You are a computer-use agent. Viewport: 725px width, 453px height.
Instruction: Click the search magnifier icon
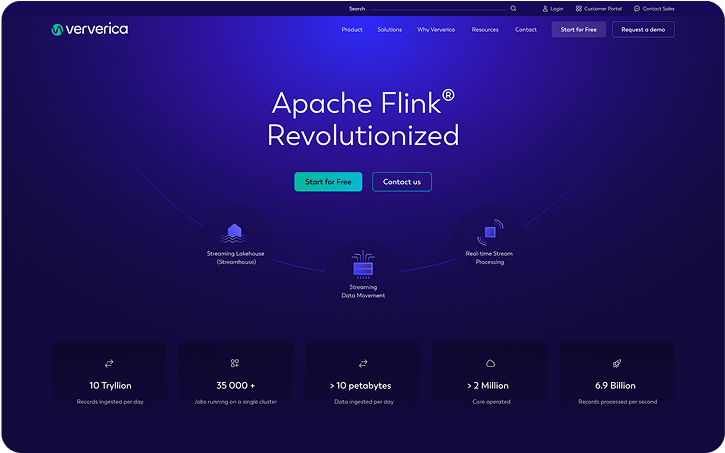pyautogui.click(x=513, y=8)
